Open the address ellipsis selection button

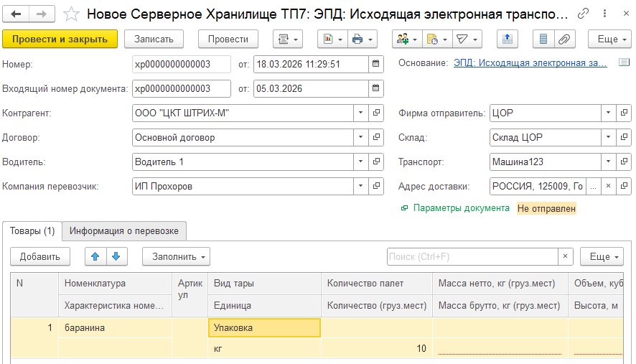tap(594, 186)
